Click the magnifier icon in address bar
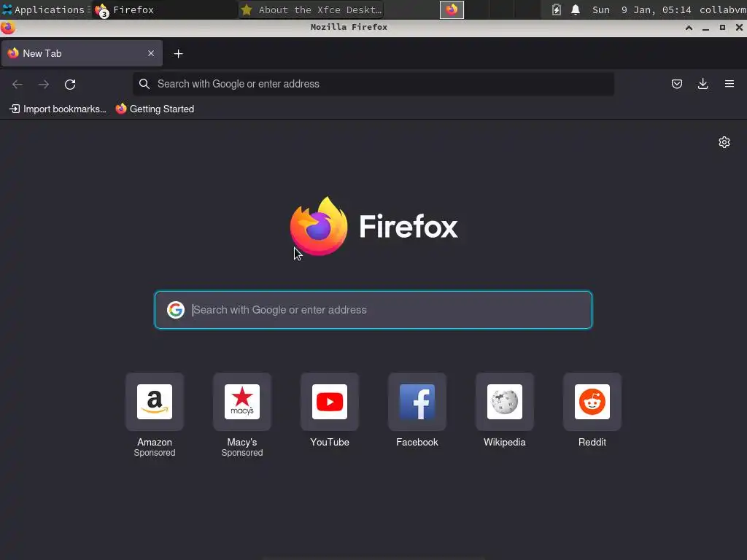The image size is (747, 560). [x=144, y=84]
